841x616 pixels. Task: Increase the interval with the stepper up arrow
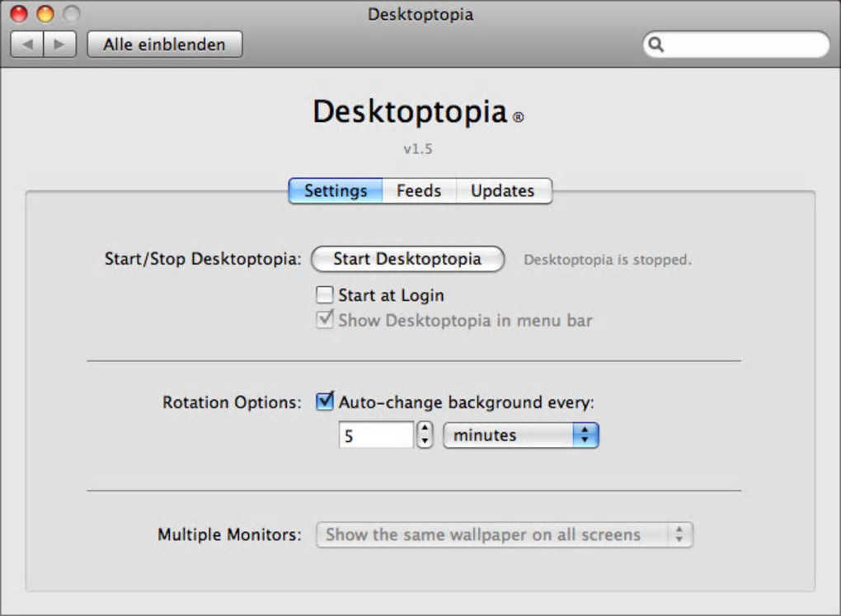point(425,429)
